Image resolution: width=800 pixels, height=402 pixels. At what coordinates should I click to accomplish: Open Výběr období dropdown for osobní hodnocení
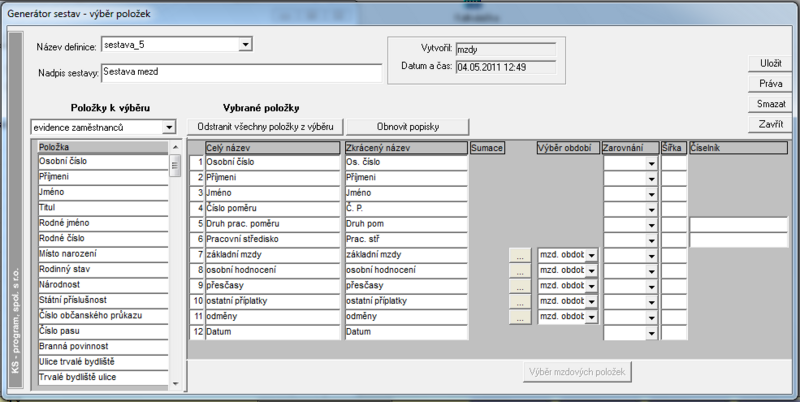pyautogui.click(x=591, y=271)
